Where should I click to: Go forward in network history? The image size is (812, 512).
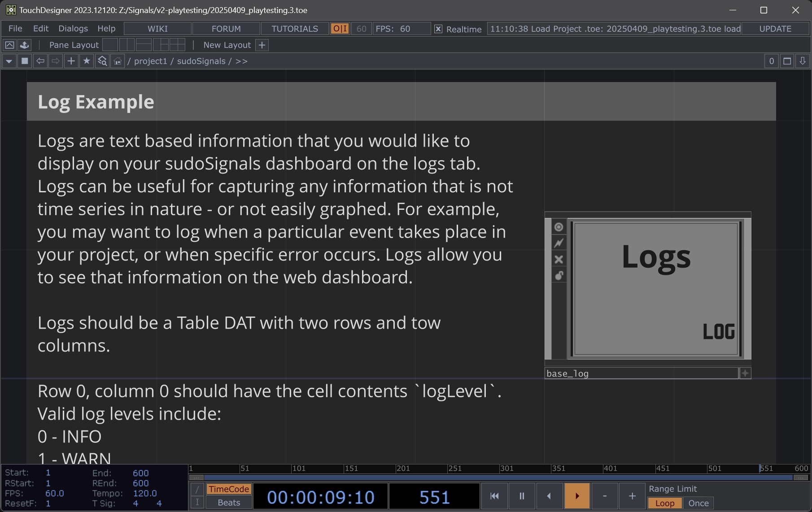pyautogui.click(x=56, y=61)
